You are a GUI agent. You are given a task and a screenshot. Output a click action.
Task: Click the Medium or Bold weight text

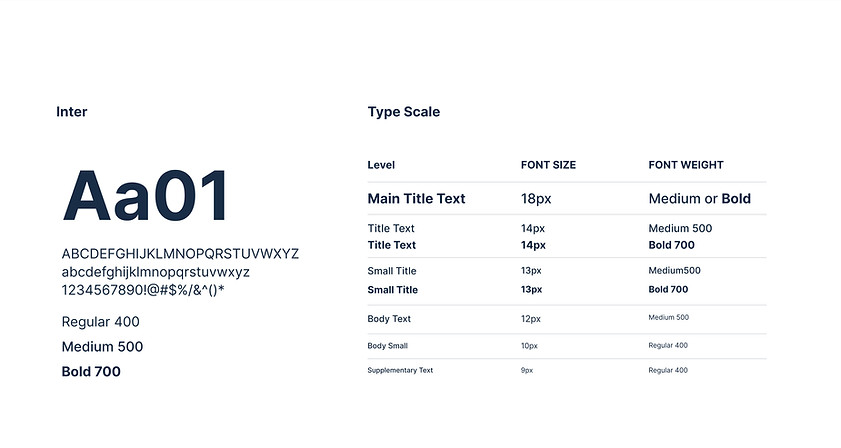pos(699,199)
